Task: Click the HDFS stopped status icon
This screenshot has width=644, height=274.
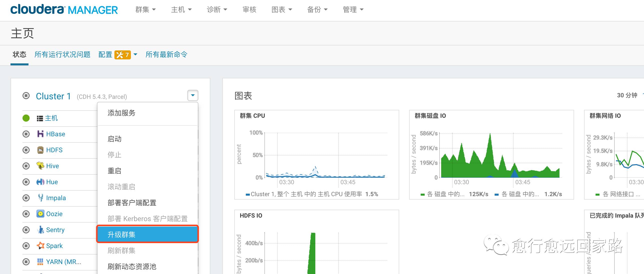Action: (26, 150)
